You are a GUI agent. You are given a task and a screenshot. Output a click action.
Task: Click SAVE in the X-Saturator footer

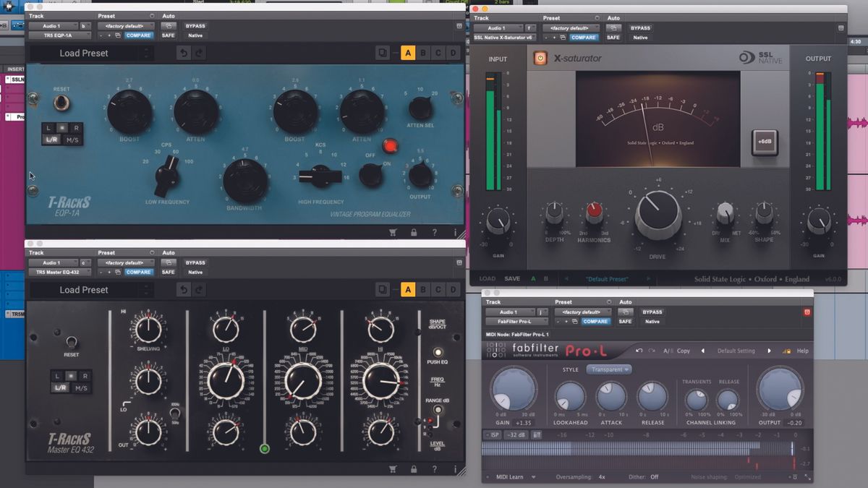pos(511,278)
